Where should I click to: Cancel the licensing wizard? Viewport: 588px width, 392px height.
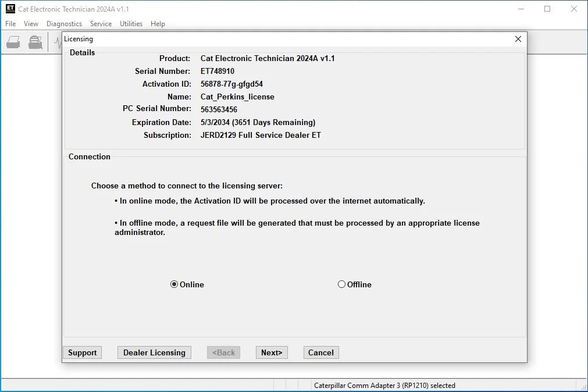320,352
